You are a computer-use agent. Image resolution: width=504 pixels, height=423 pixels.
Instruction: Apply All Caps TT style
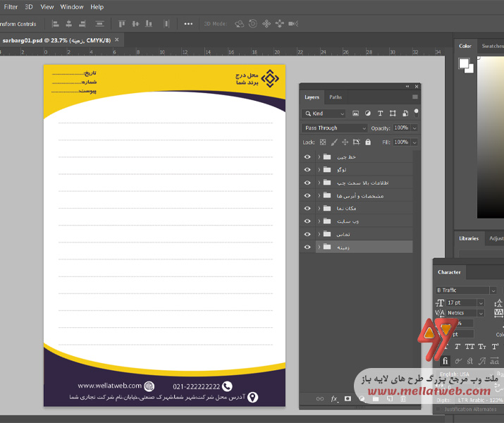[469, 346]
